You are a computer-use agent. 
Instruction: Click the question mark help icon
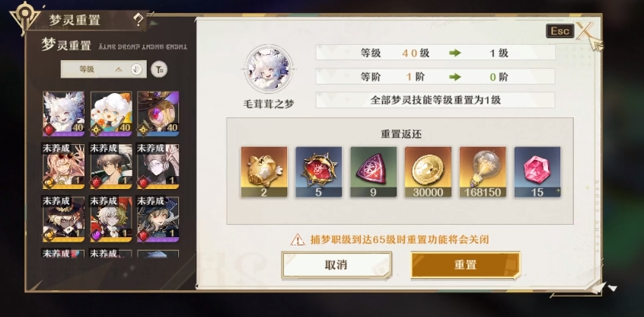[139, 19]
